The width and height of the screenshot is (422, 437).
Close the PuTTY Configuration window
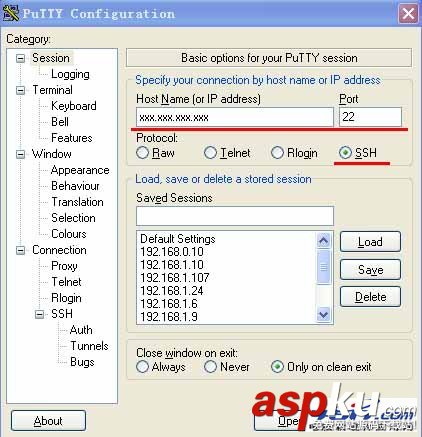tap(408, 14)
